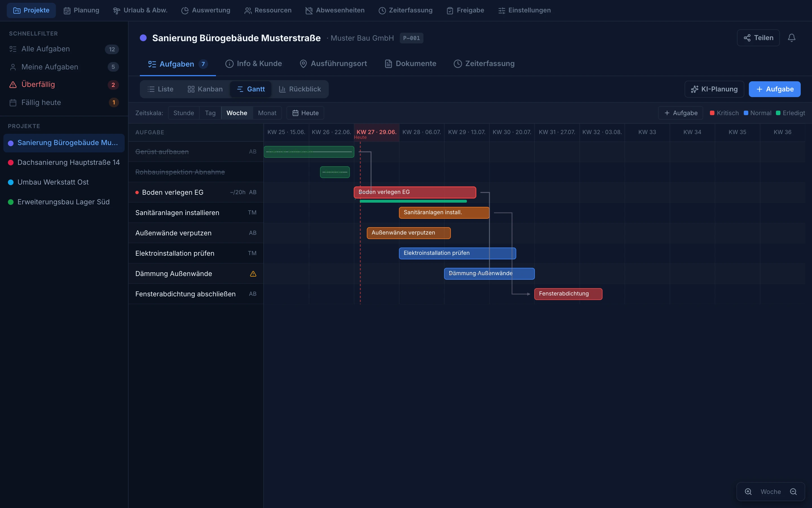Image resolution: width=812 pixels, height=508 pixels.
Task: Click the red dot next to Boden verlegen EG
Action: 137,192
